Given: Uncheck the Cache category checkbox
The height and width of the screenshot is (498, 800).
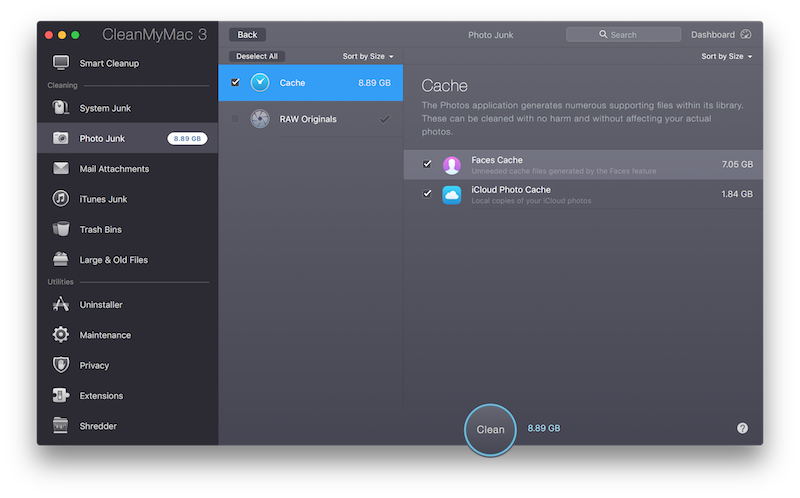Looking at the screenshot, I should point(235,82).
